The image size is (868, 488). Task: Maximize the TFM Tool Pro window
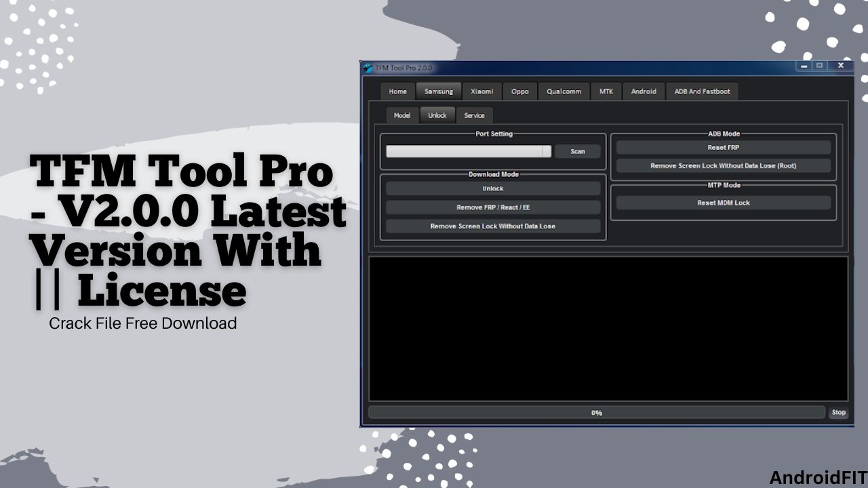point(819,66)
